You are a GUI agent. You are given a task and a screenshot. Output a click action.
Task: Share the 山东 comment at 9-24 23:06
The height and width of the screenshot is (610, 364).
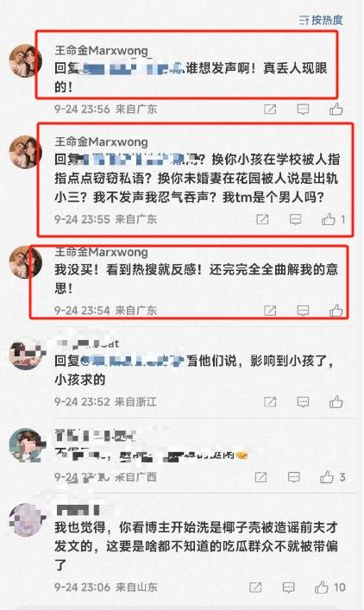[255, 587]
